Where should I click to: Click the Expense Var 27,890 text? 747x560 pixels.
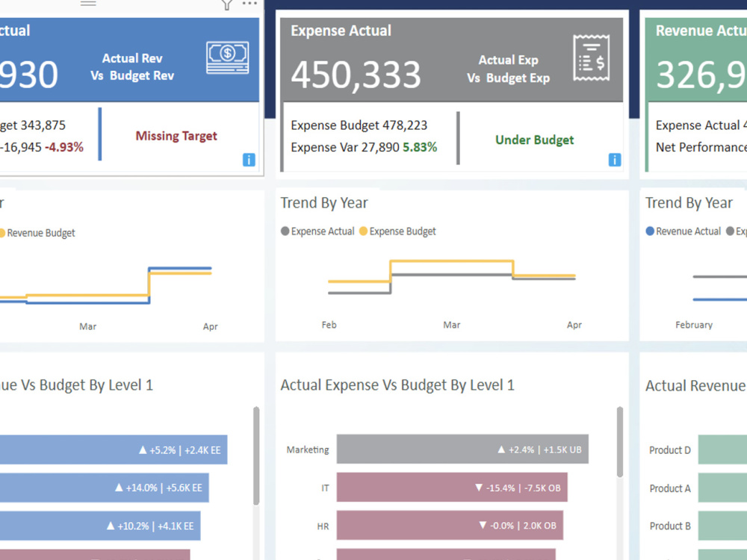click(x=345, y=147)
